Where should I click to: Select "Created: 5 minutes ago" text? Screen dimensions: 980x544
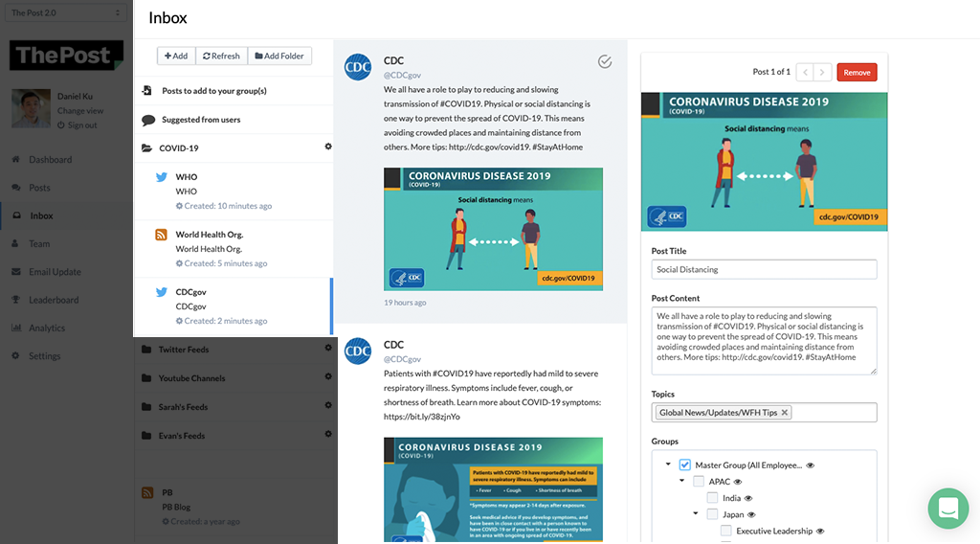click(225, 263)
